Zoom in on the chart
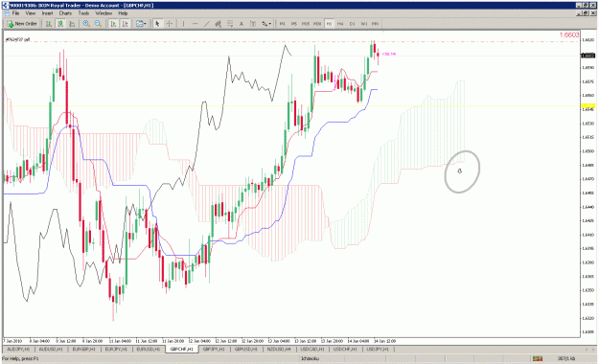Viewport: 599px width, 364px height. pos(86,24)
